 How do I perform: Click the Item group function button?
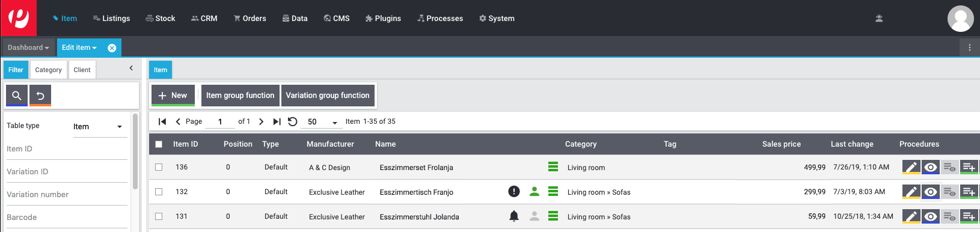pyautogui.click(x=240, y=95)
